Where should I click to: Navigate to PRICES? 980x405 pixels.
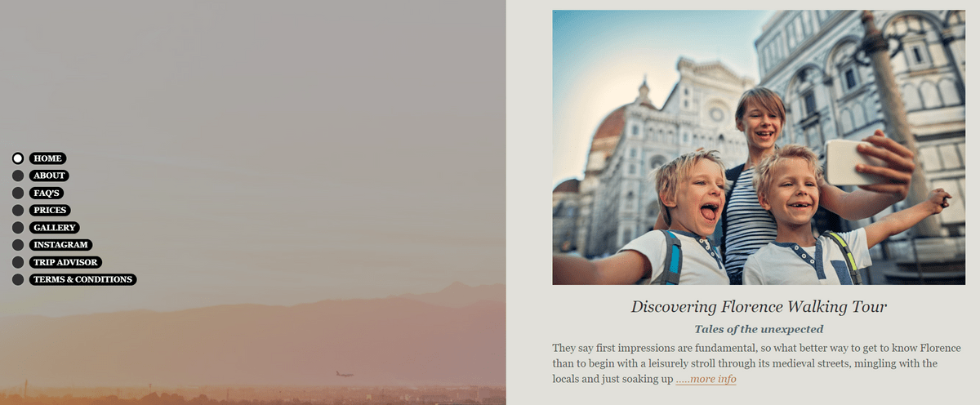pos(50,211)
